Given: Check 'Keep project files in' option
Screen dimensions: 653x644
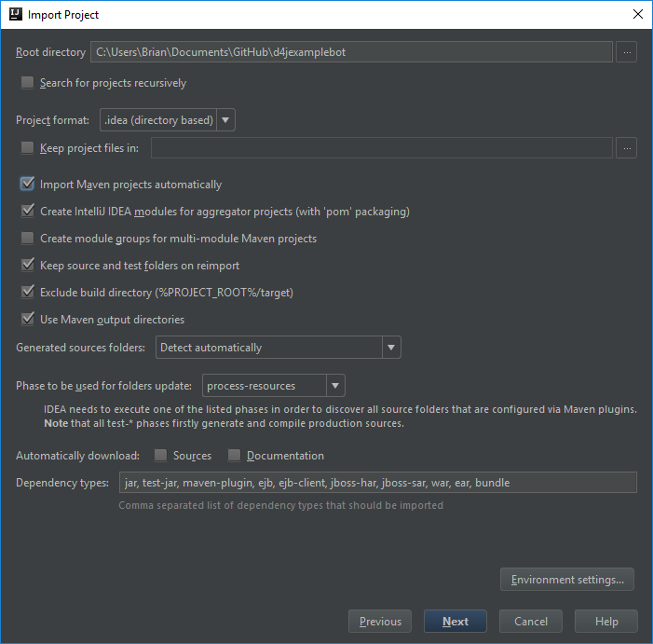Looking at the screenshot, I should click(28, 147).
